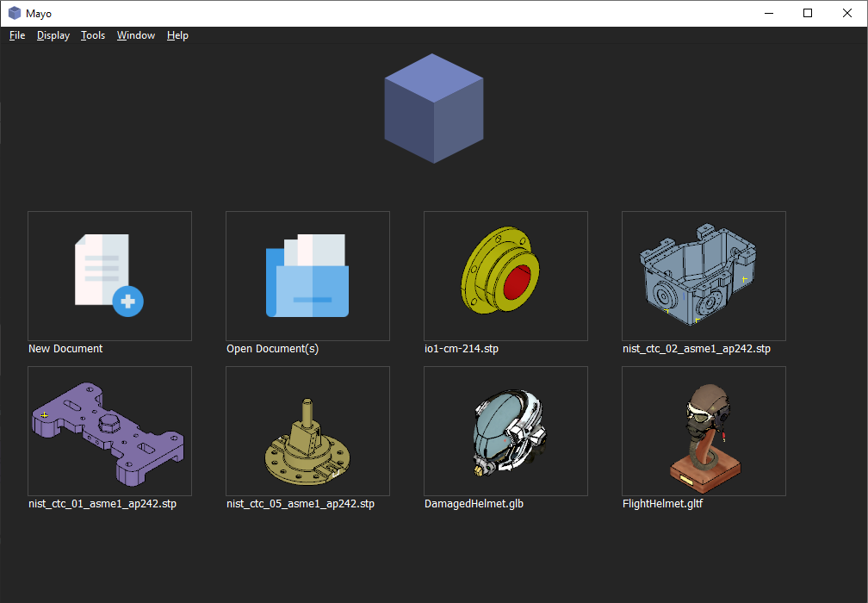Open the nist_ctc_02_asme1_ap242.stp housing thumbnail
The width and height of the screenshot is (868, 603).
click(x=704, y=276)
